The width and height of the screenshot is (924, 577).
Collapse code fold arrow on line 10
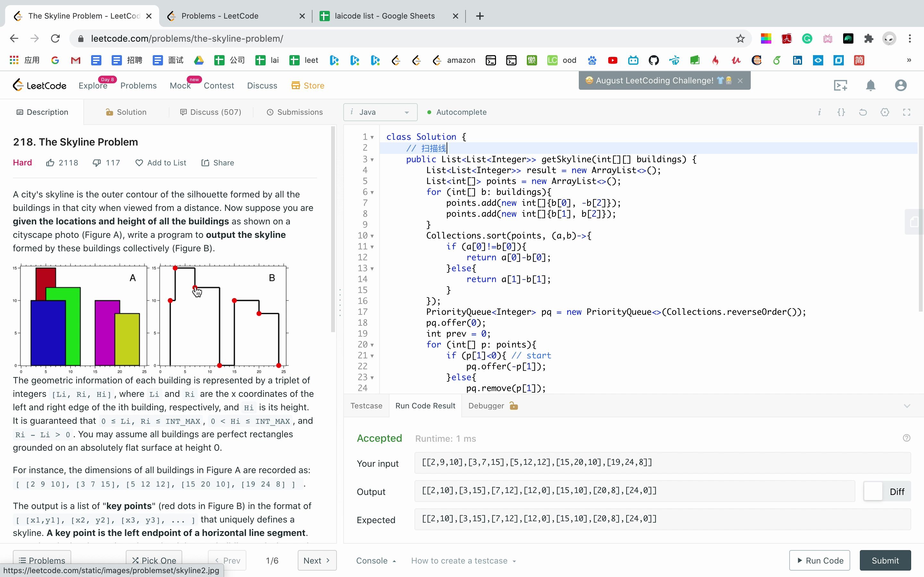pos(372,236)
